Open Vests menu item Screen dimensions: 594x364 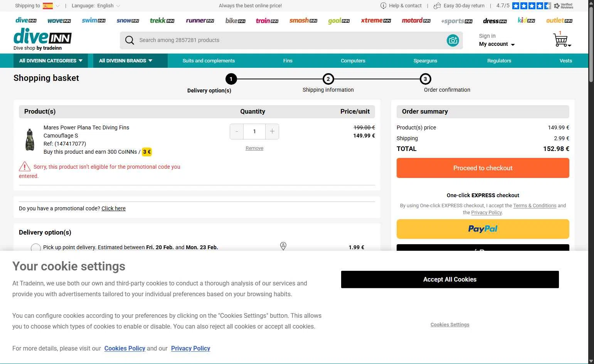pos(566,61)
